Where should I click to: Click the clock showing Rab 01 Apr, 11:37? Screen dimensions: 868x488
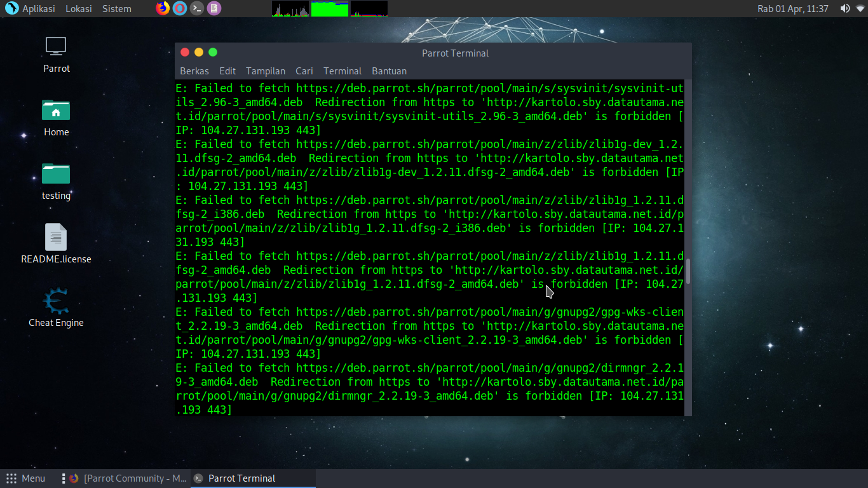(793, 9)
